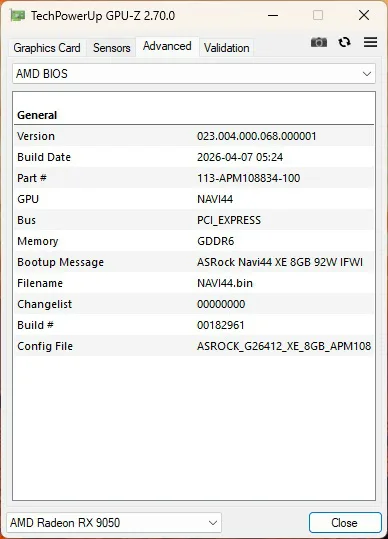This screenshot has height=539, width=388.
Task: Click the chevron of the GPU selector
Action: pyautogui.click(x=213, y=523)
